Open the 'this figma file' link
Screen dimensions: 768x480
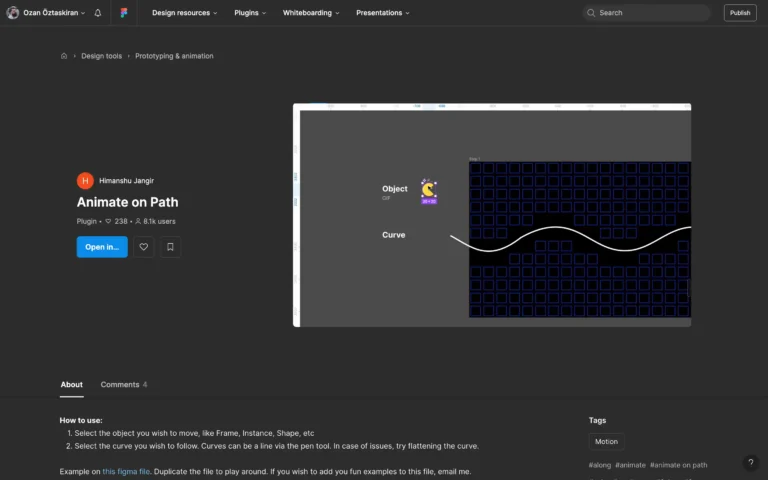point(126,472)
